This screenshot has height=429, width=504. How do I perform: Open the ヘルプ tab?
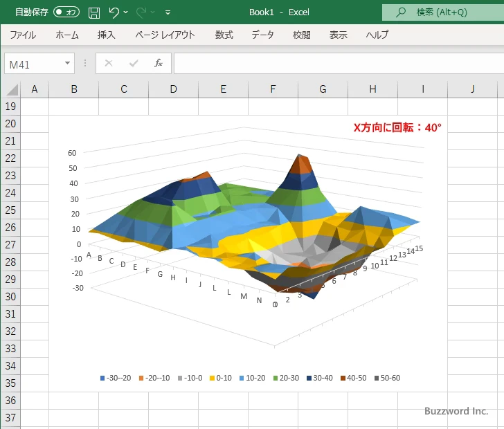(377, 35)
